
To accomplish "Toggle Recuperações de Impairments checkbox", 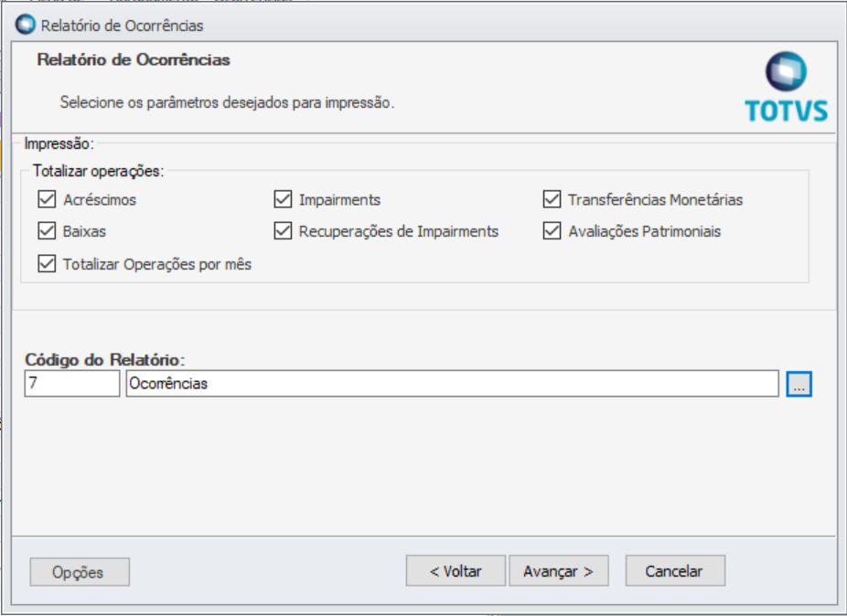I will (283, 231).
